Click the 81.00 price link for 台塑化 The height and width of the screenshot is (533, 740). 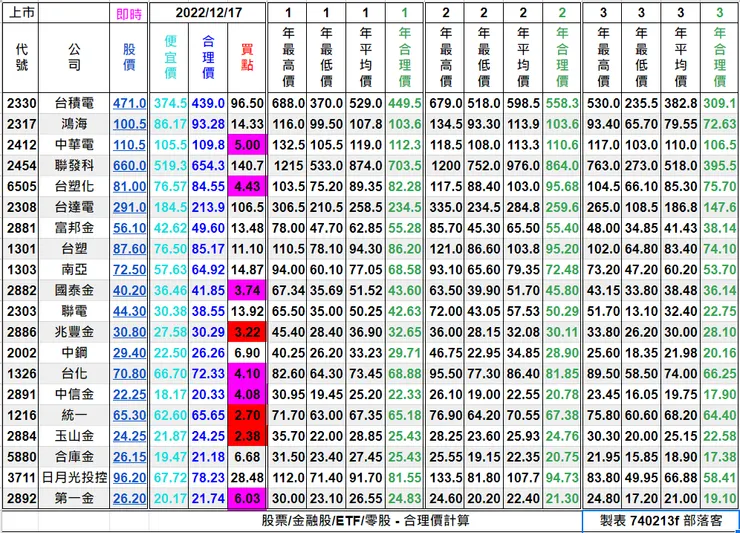pyautogui.click(x=129, y=186)
